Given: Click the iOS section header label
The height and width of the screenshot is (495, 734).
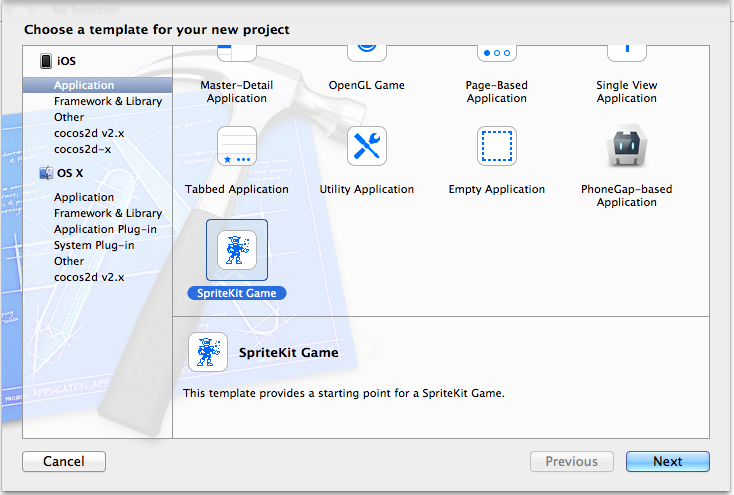Looking at the screenshot, I should point(66,61).
